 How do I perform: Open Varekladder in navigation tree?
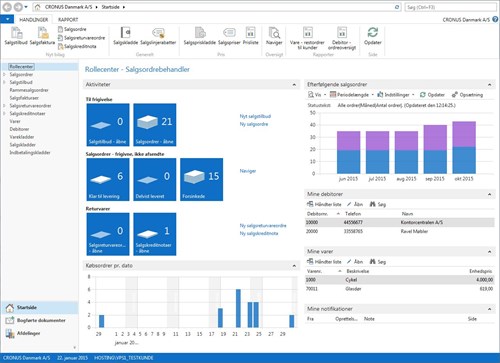[x=22, y=137]
